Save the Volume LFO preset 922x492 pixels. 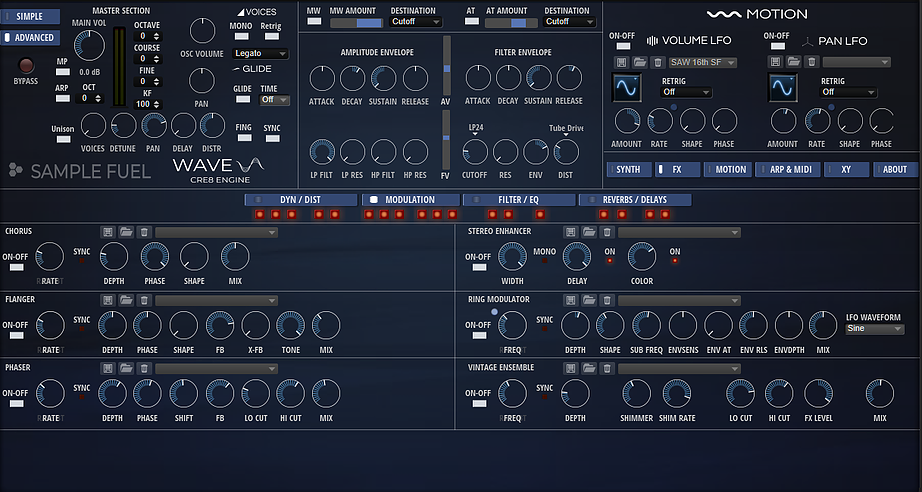pyautogui.click(x=621, y=62)
